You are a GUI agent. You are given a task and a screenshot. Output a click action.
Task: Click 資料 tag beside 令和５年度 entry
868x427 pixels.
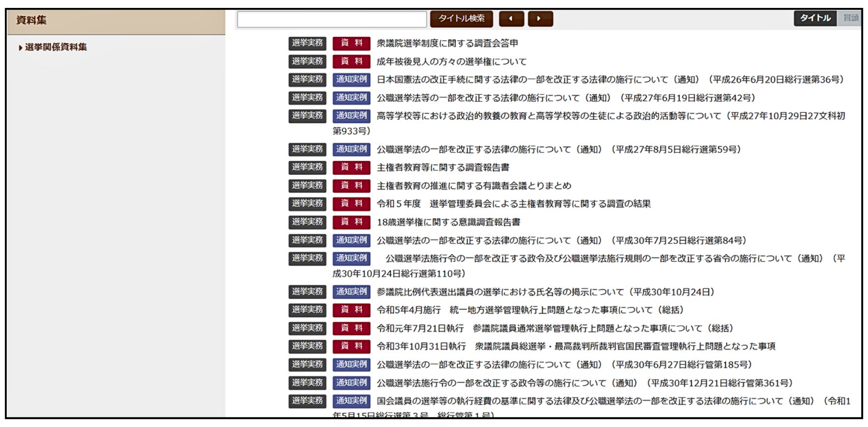tap(351, 204)
